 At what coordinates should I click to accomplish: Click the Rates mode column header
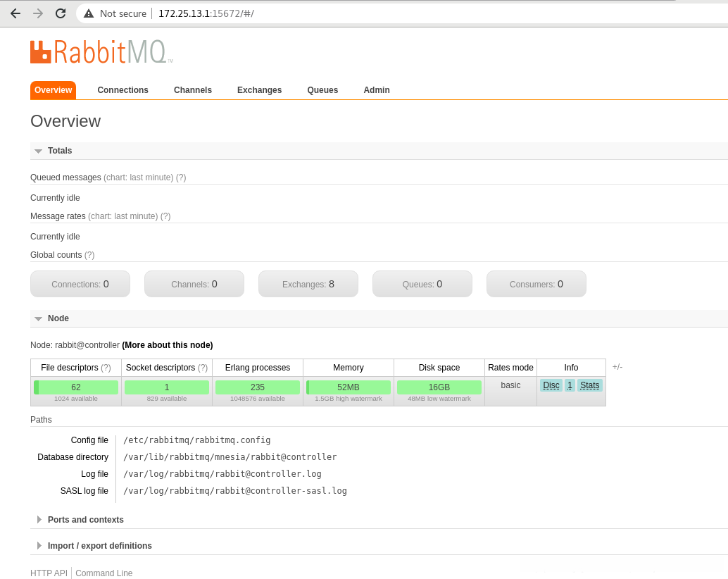click(x=510, y=368)
